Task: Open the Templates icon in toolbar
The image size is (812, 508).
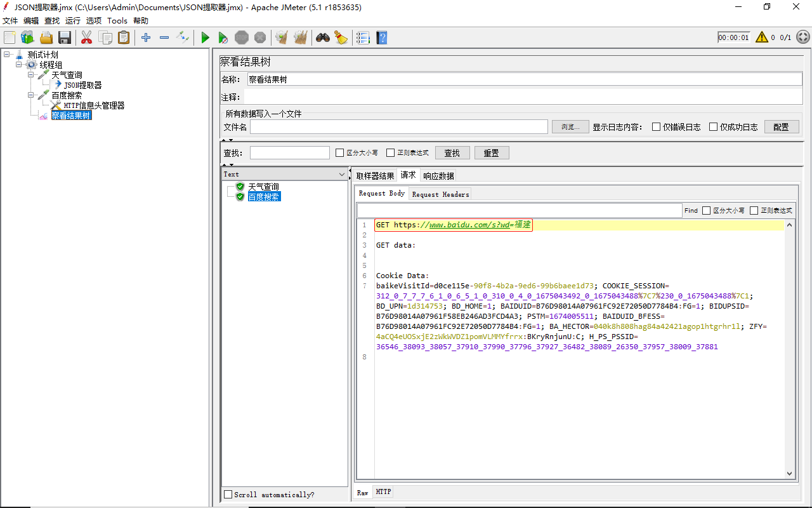Action: pos(27,37)
